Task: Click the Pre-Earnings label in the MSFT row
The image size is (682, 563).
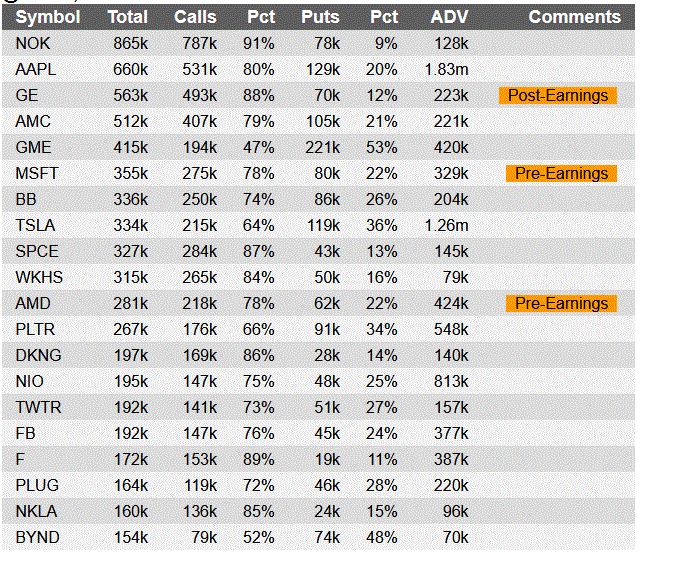Action: pyautogui.click(x=561, y=174)
